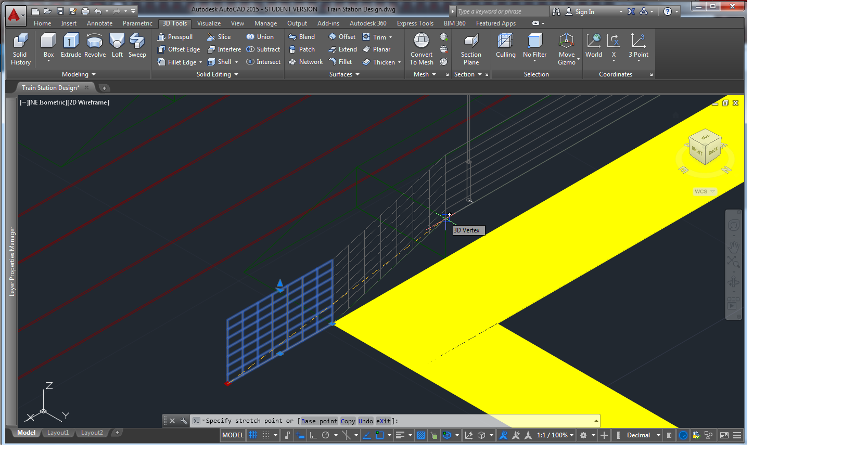Activate the Revolve tool

[95, 46]
